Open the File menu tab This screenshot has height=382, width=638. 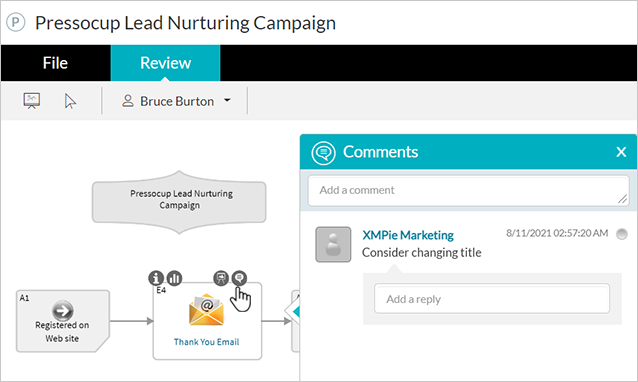coord(55,63)
